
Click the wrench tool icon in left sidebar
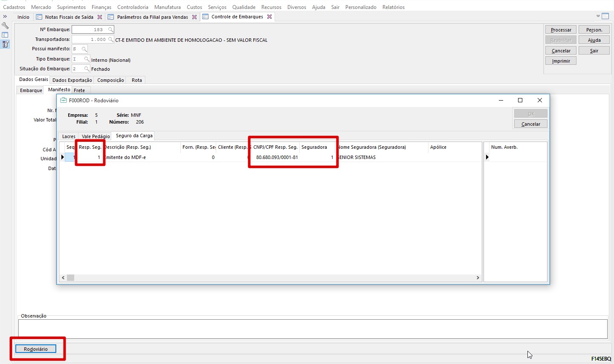[5, 26]
